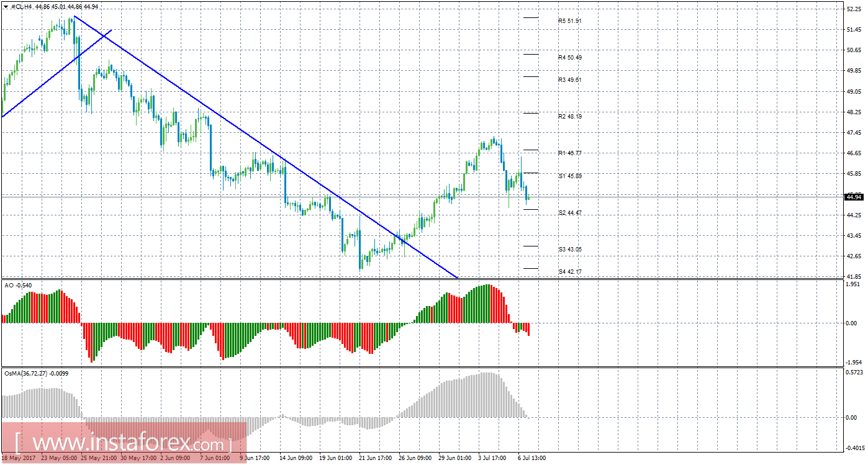Click the R4 50.49 pivot label
The height and width of the screenshot is (465, 868).
pyautogui.click(x=569, y=57)
